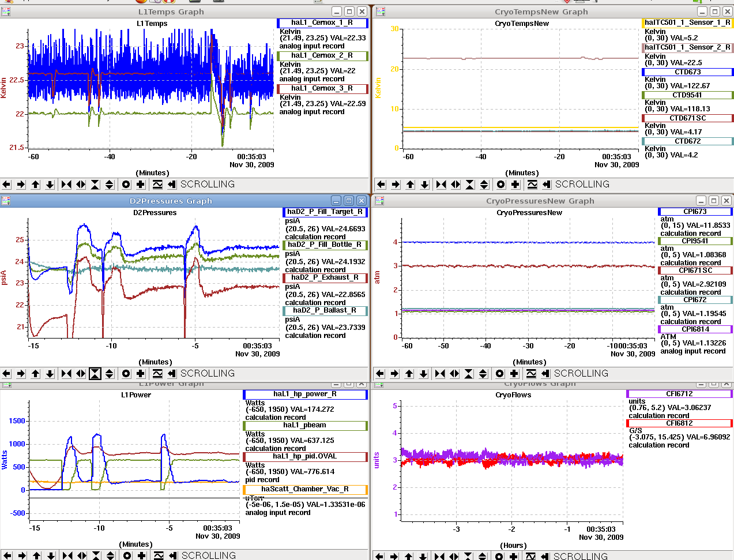Open the CryoPressuresNew Graph window menu icon

pos(379,201)
